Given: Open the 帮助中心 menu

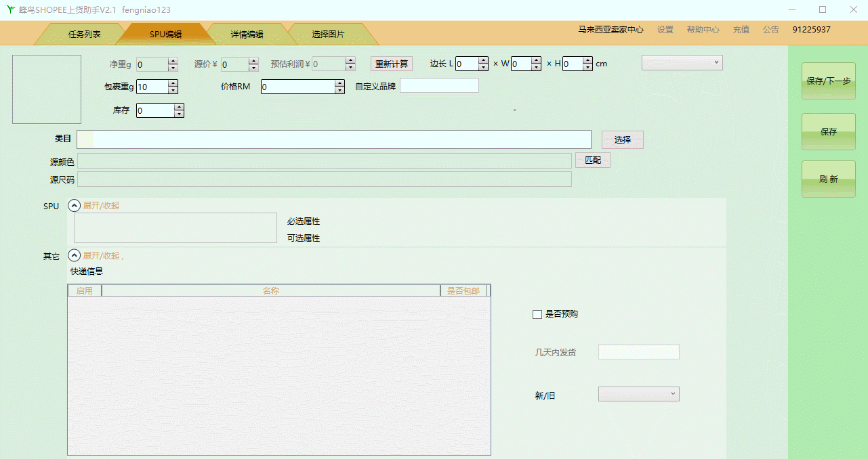Looking at the screenshot, I should point(703,30).
